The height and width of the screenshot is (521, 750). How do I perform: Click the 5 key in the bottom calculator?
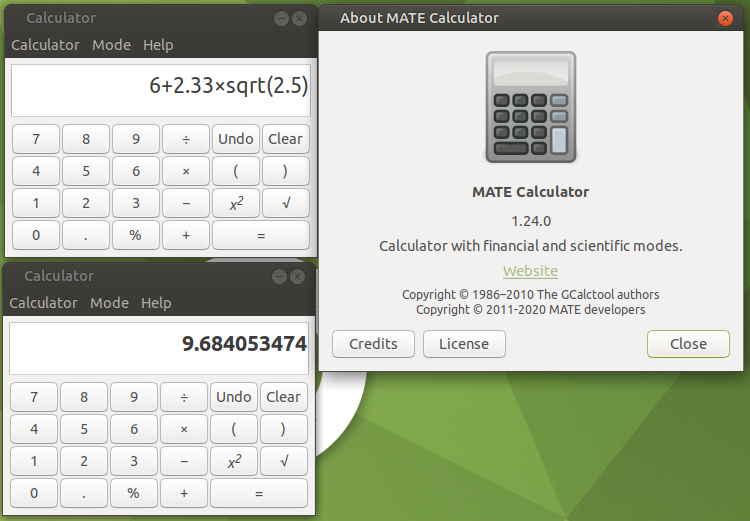(x=84, y=429)
